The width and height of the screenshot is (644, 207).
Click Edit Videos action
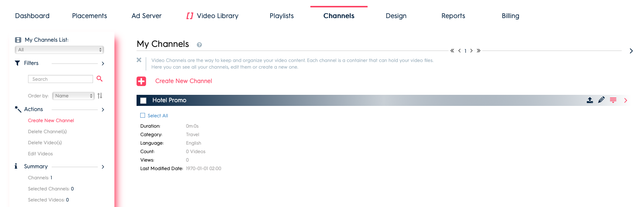(40, 154)
